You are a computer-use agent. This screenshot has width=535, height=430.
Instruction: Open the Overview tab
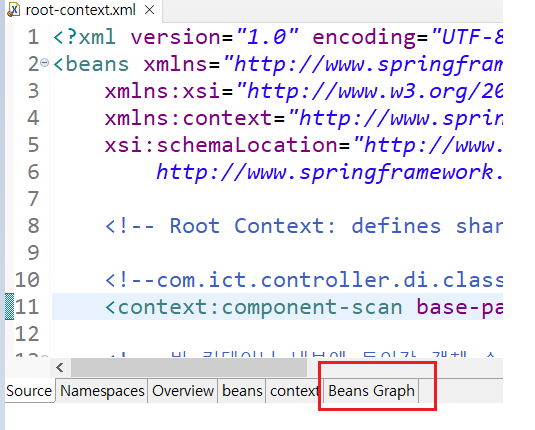[183, 391]
